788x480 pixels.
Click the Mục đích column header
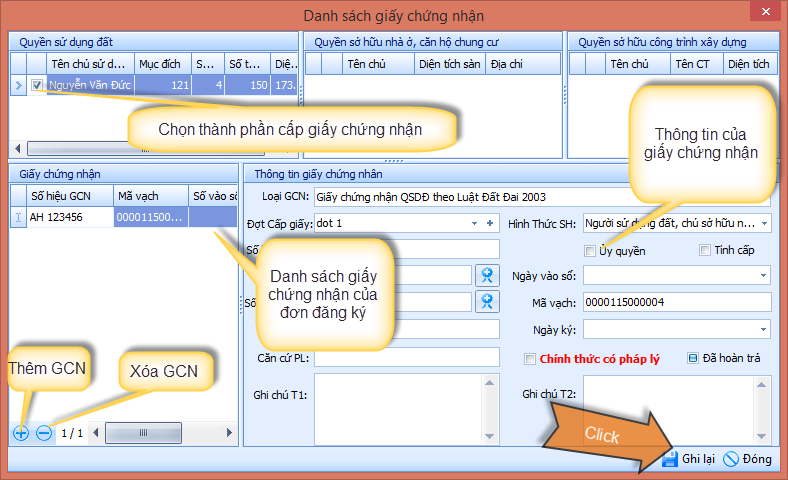(162, 64)
